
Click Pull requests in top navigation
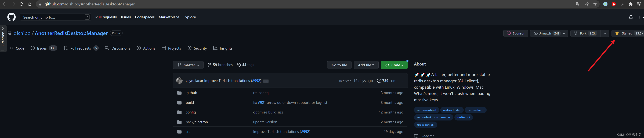click(106, 17)
